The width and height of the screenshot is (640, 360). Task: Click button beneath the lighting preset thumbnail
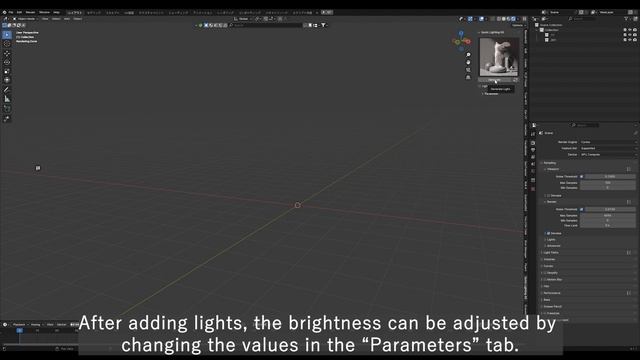tap(495, 80)
